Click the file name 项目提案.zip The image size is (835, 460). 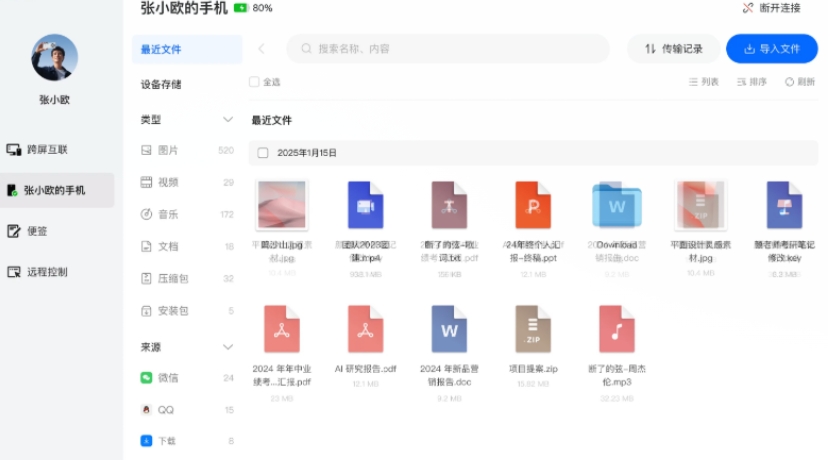pos(533,368)
